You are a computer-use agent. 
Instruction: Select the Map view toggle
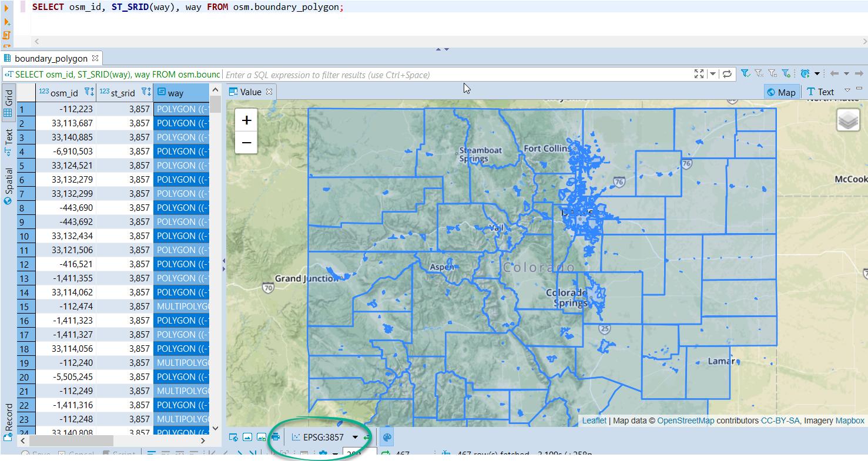[782, 92]
